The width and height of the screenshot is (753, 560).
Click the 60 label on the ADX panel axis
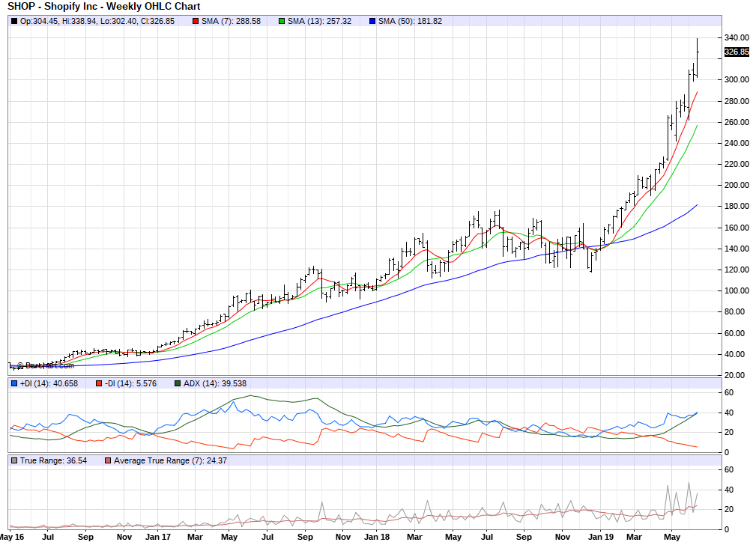pyautogui.click(x=729, y=392)
